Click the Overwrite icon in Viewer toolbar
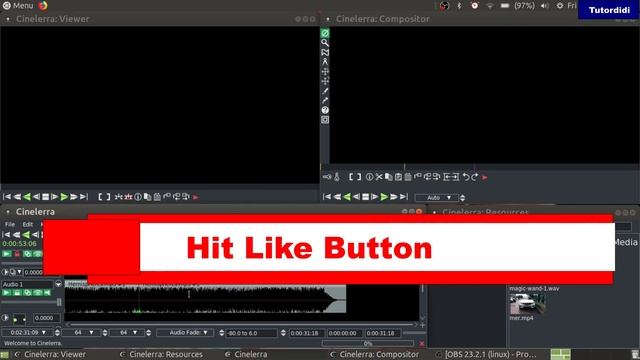 tap(128, 197)
